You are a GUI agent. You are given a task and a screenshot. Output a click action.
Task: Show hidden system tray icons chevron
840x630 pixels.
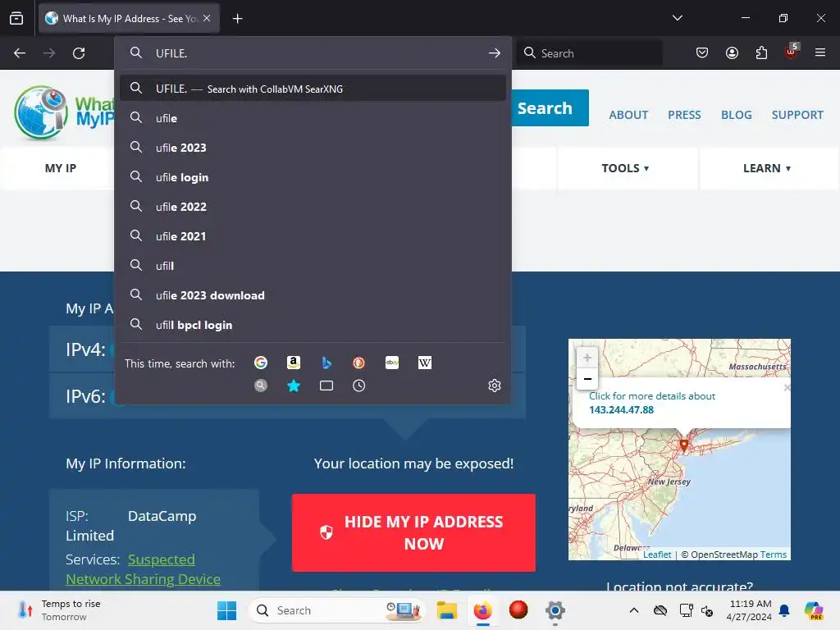[634, 610]
